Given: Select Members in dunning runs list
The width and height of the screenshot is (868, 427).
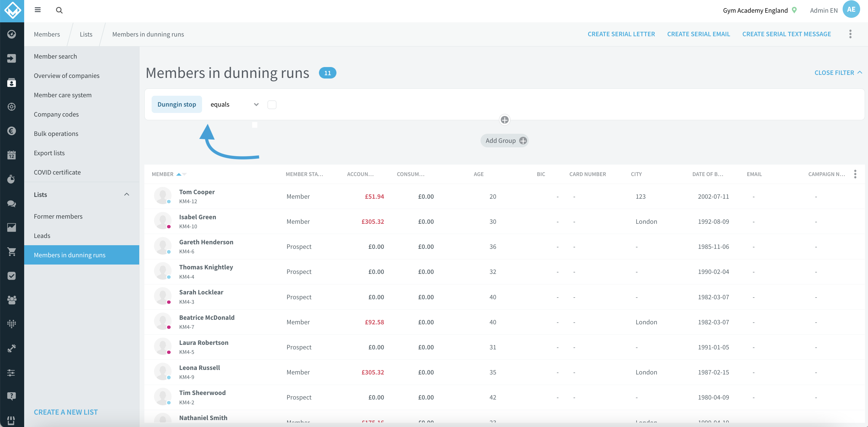Looking at the screenshot, I should pos(82,255).
